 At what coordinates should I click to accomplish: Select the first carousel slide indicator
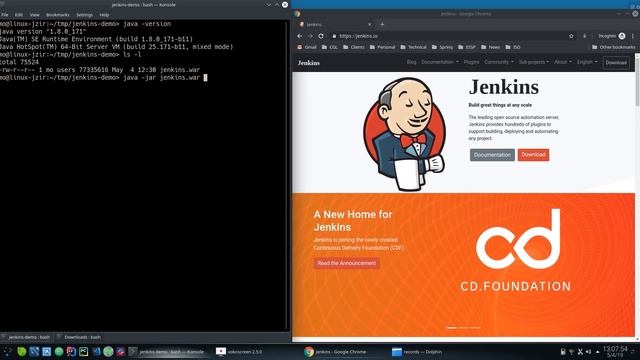point(451,327)
